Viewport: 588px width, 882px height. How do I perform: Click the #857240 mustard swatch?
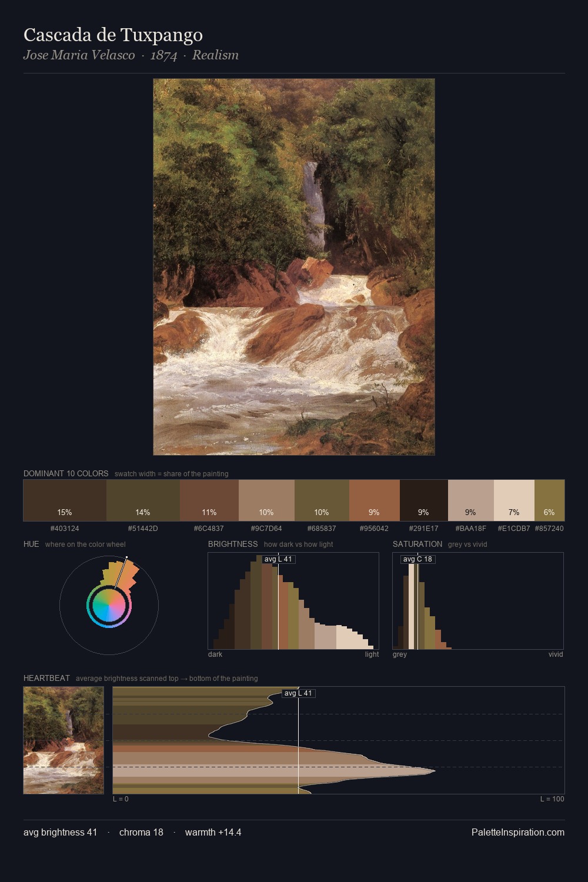pyautogui.click(x=549, y=500)
